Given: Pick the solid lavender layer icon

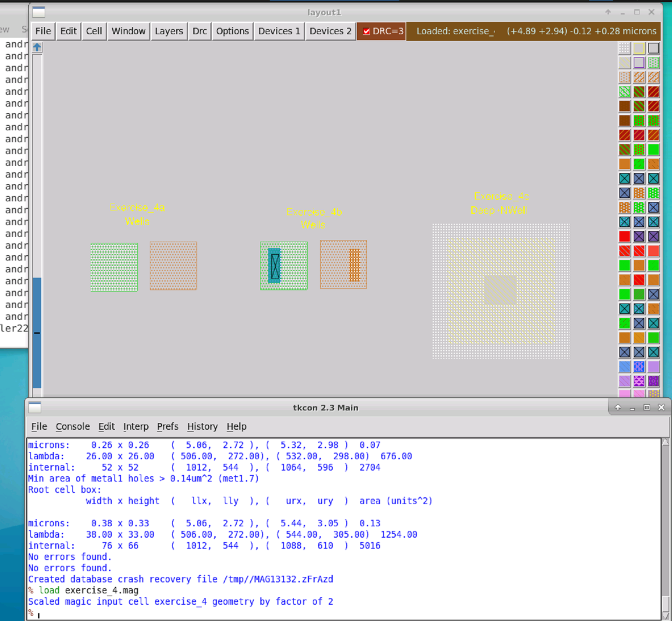Looking at the screenshot, I should 653,367.
